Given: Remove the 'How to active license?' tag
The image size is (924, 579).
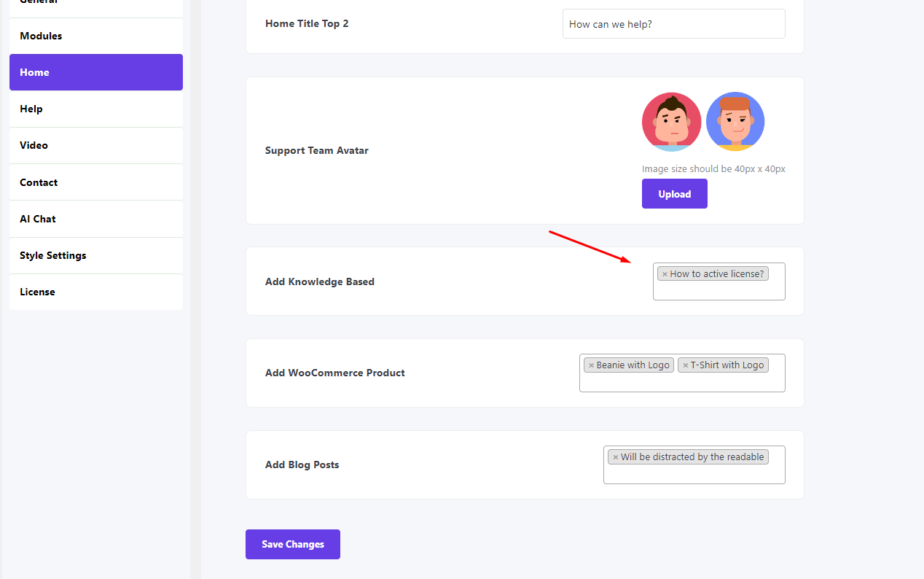Looking at the screenshot, I should coord(665,274).
